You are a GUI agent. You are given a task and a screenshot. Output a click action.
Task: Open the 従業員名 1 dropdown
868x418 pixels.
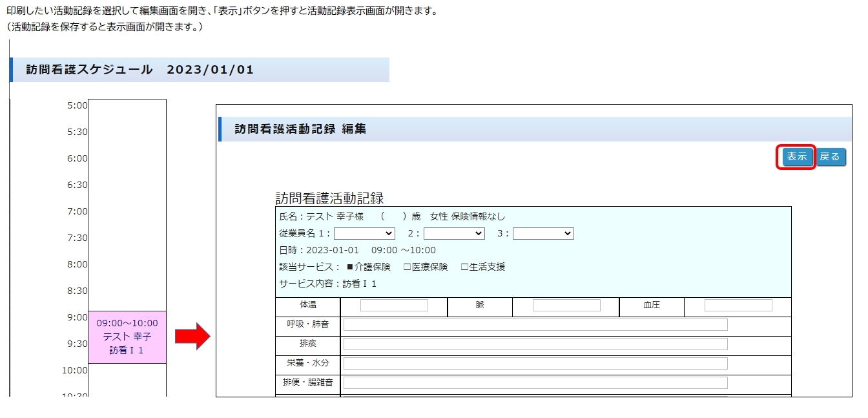pyautogui.click(x=364, y=233)
